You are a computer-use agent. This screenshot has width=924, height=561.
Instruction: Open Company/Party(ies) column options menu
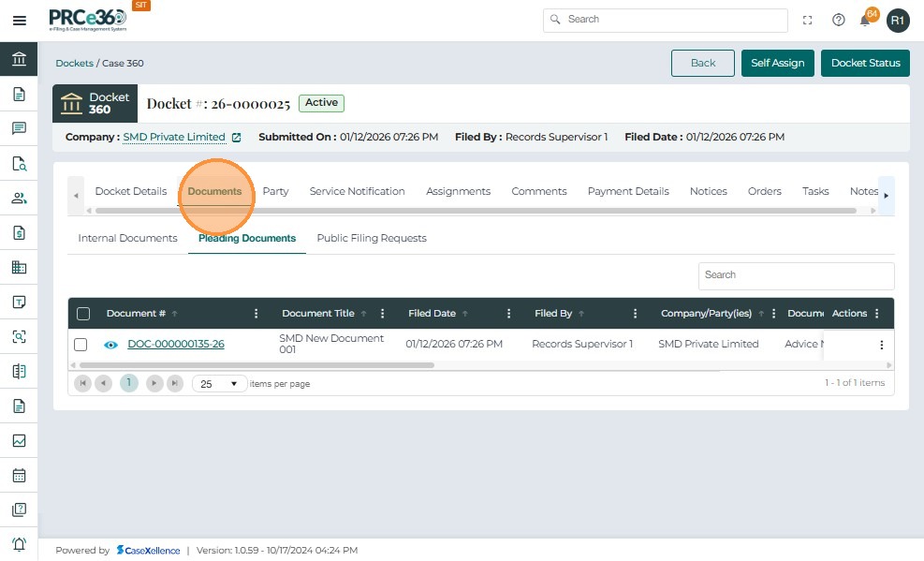point(773,314)
